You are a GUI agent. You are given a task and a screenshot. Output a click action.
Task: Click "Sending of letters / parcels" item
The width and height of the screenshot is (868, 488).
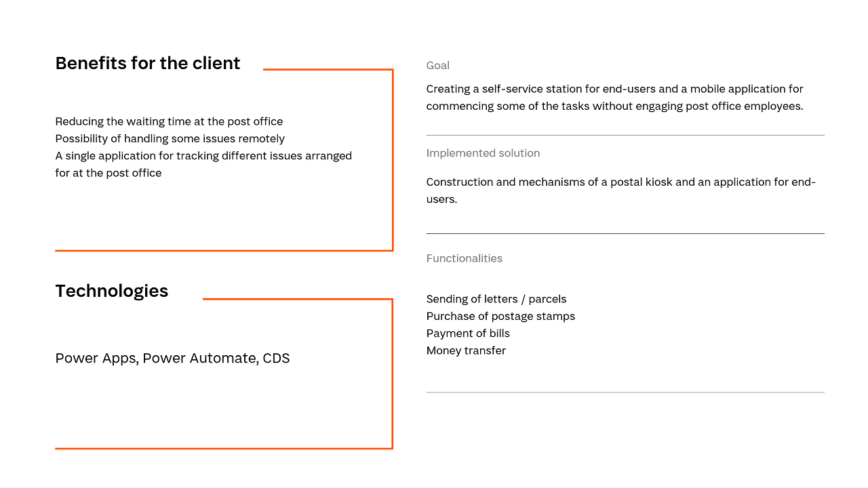click(496, 299)
